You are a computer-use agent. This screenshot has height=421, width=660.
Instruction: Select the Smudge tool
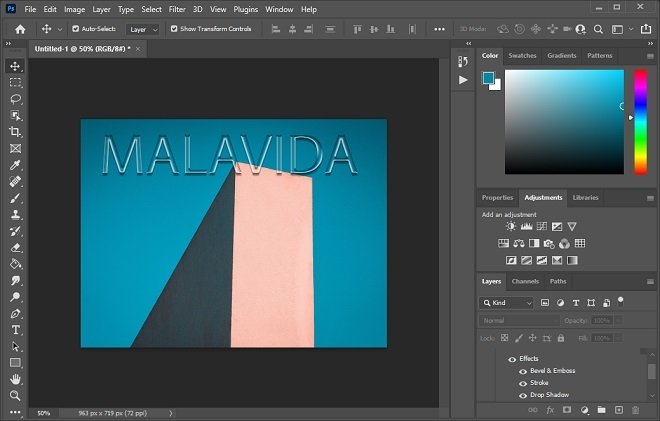(x=15, y=280)
